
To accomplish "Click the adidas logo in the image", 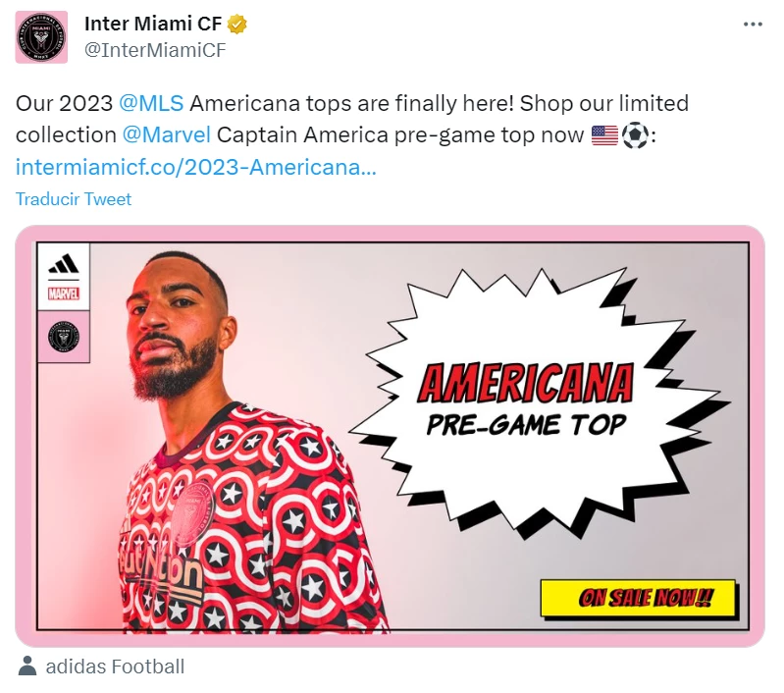I will pos(64,264).
